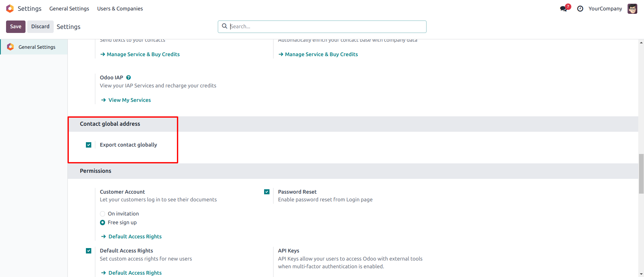Click General Settings sidebar icon

[x=10, y=47]
